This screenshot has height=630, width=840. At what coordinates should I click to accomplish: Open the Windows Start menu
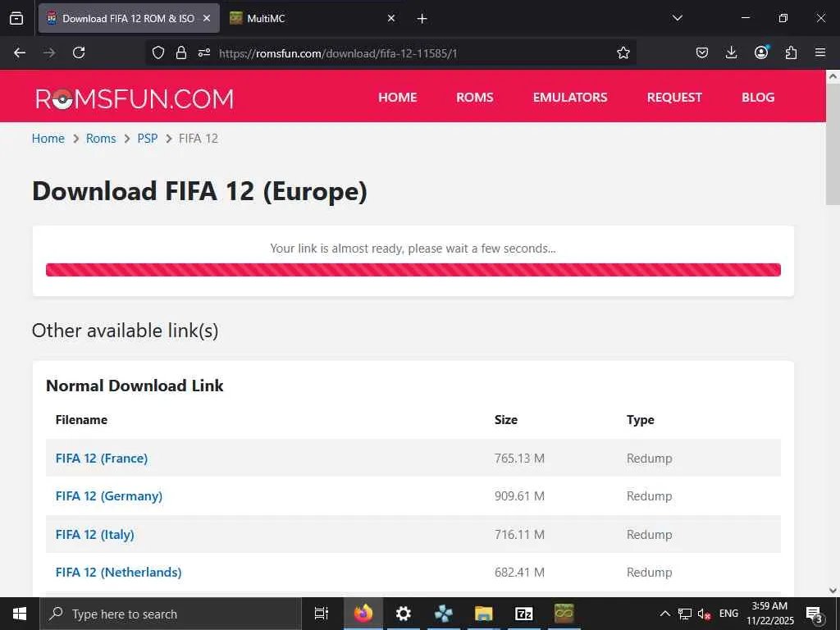pos(20,614)
